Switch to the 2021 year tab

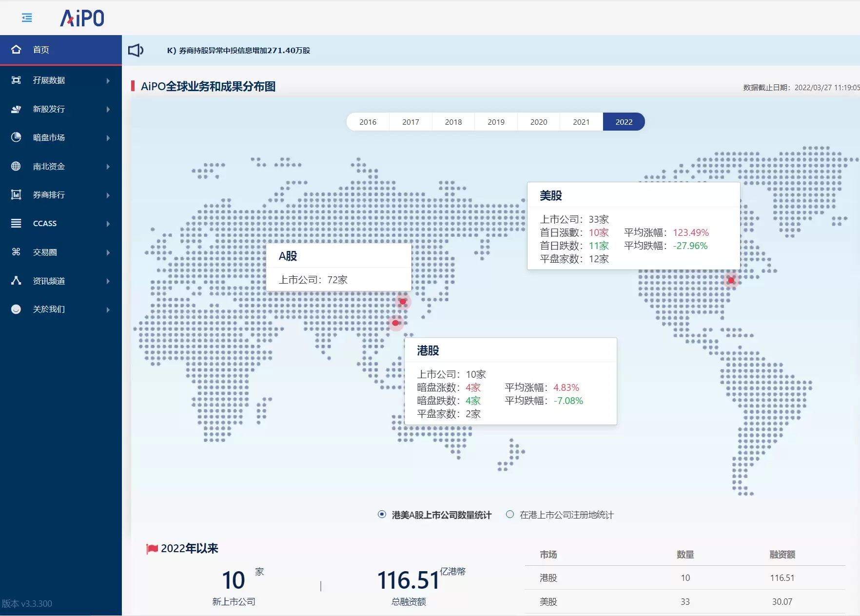click(581, 122)
